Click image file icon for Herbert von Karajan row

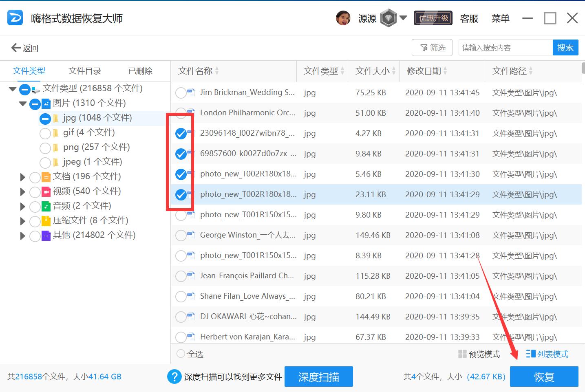(x=191, y=336)
